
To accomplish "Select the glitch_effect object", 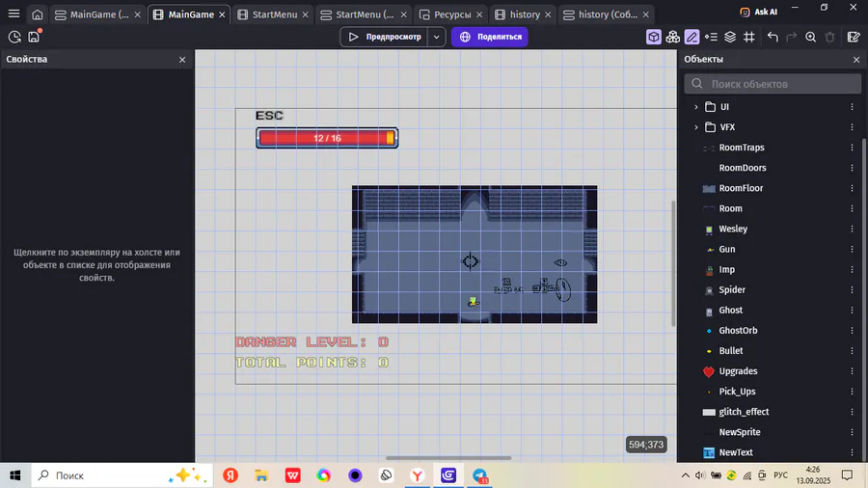I will pyautogui.click(x=744, y=412).
